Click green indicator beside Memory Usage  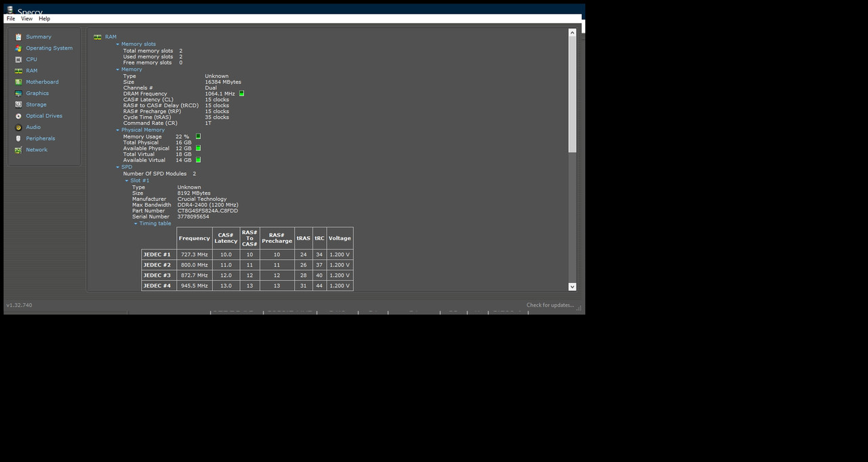198,136
